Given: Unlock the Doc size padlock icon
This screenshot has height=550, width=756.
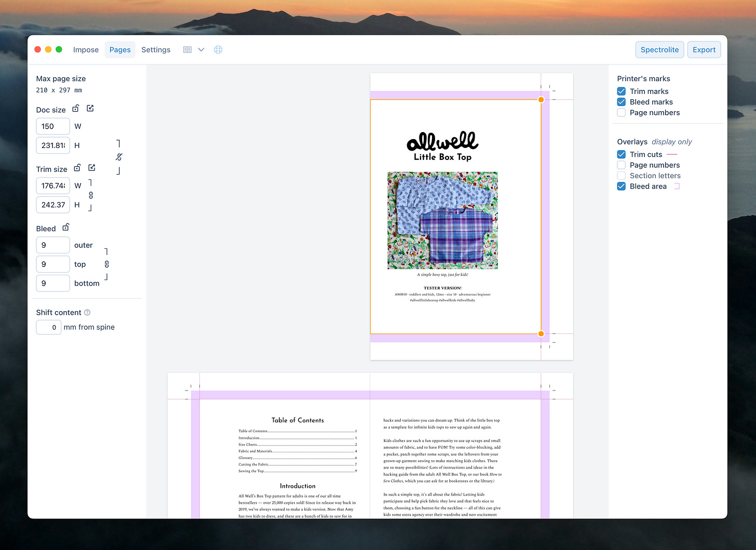Looking at the screenshot, I should pos(76,109).
